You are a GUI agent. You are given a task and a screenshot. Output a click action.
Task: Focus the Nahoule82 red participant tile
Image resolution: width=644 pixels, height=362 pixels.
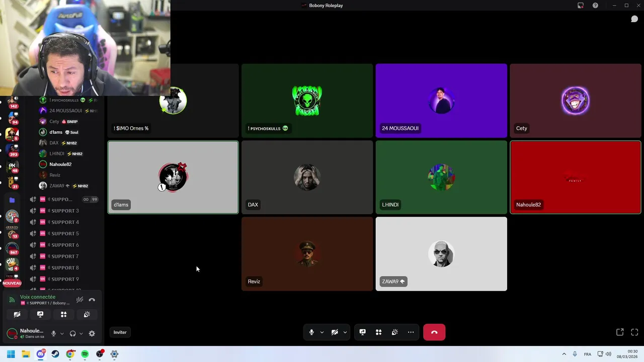pos(575,177)
